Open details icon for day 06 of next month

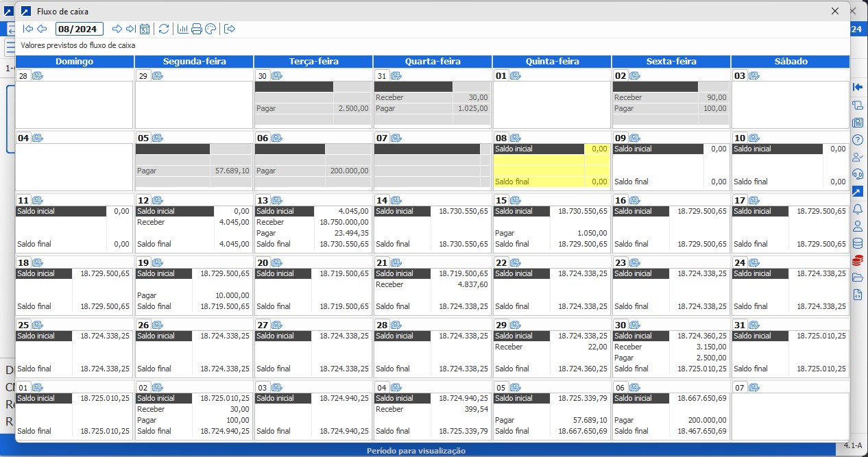pyautogui.click(x=635, y=387)
